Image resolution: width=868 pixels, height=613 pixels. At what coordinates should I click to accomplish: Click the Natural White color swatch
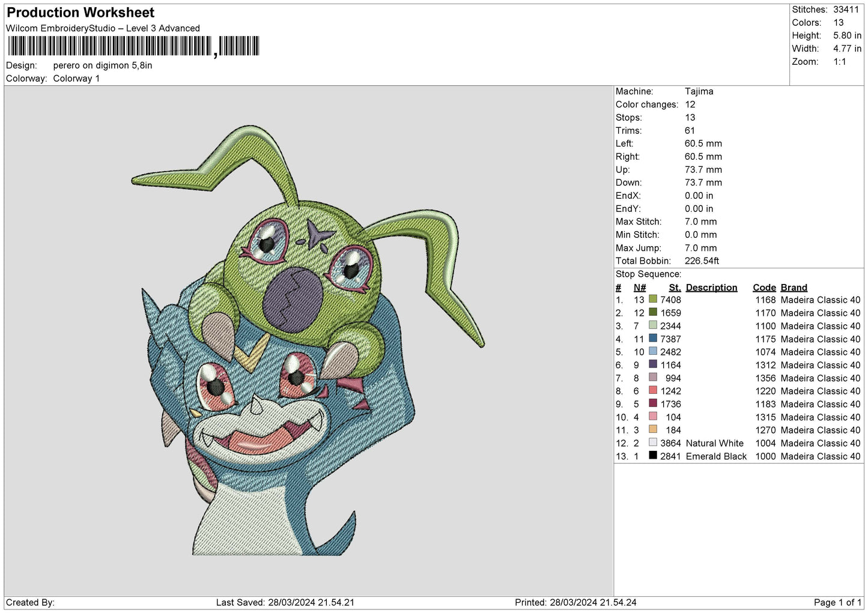(x=653, y=442)
